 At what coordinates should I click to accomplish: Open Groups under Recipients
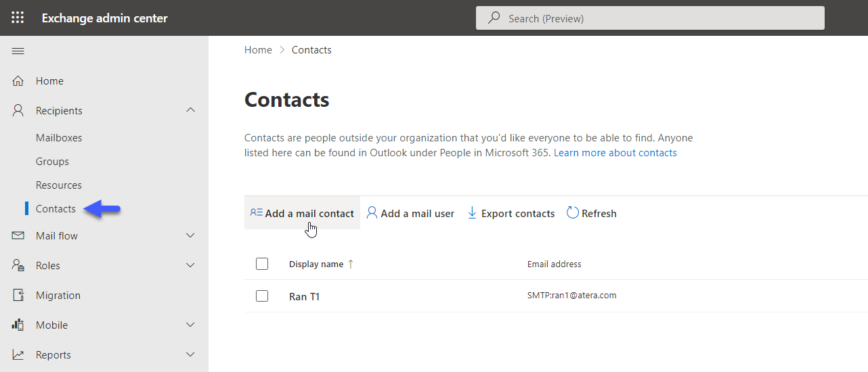(x=52, y=162)
